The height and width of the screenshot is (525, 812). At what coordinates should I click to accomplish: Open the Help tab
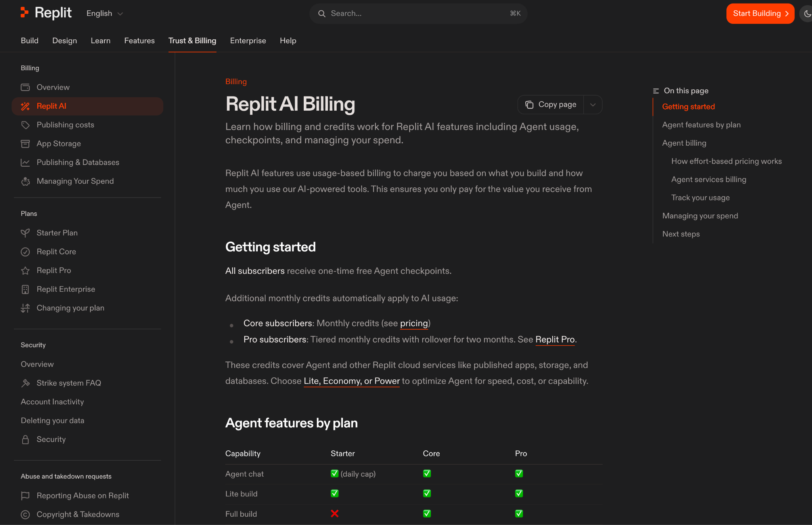tap(288, 40)
